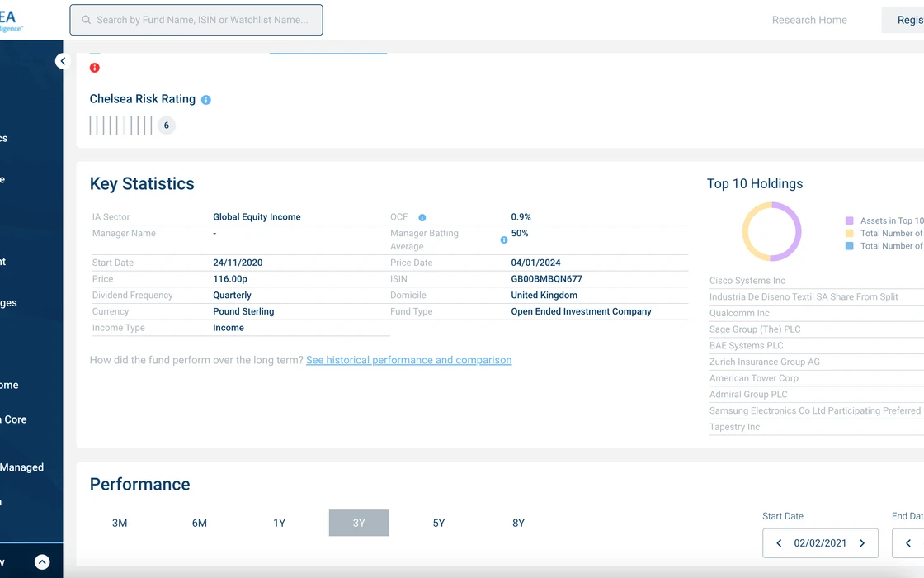Click the batting average value 50%

[520, 234]
